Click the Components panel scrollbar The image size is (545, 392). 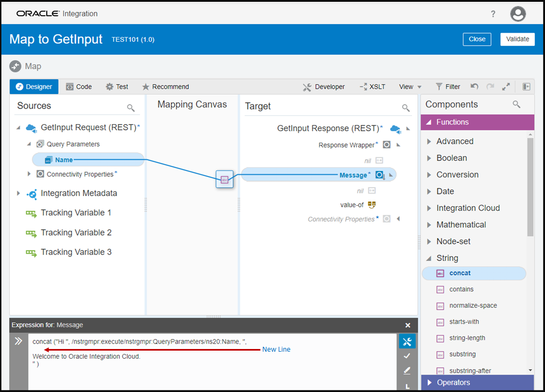530,187
